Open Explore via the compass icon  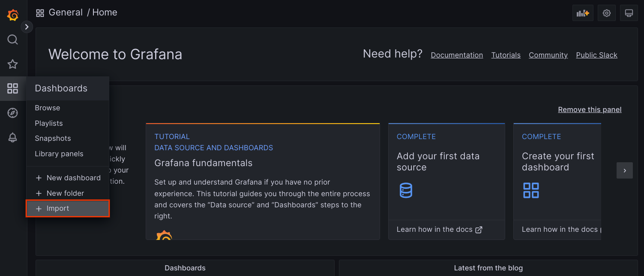tap(12, 113)
